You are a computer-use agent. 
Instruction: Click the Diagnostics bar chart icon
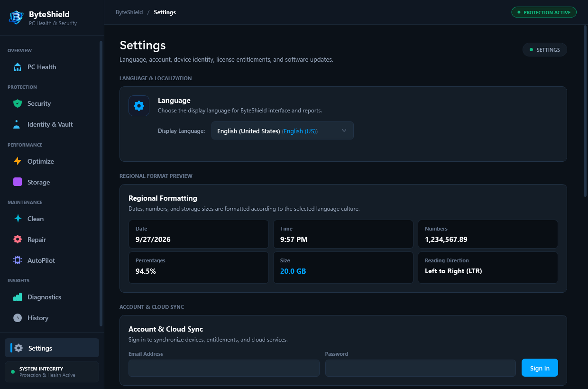pos(18,297)
